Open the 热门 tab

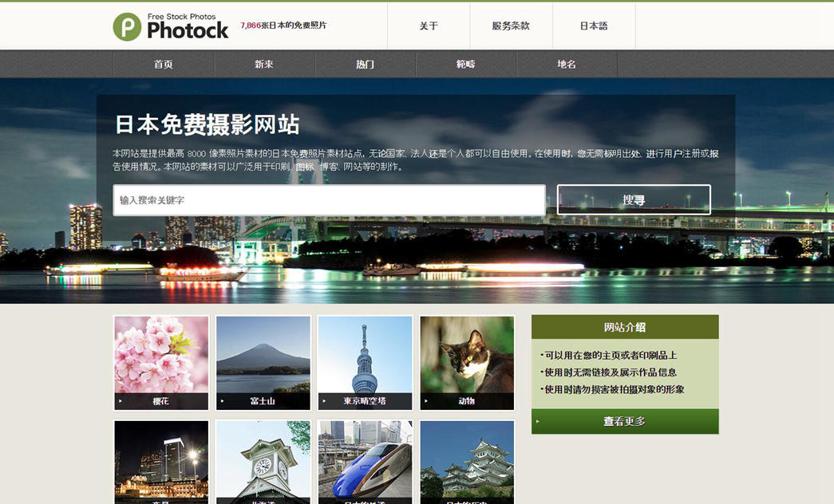(365, 65)
